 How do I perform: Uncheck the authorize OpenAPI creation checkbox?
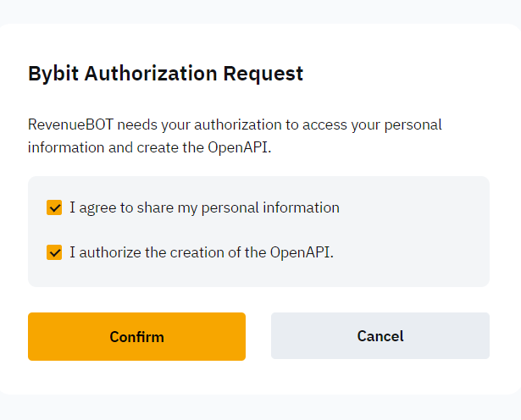[x=54, y=252]
